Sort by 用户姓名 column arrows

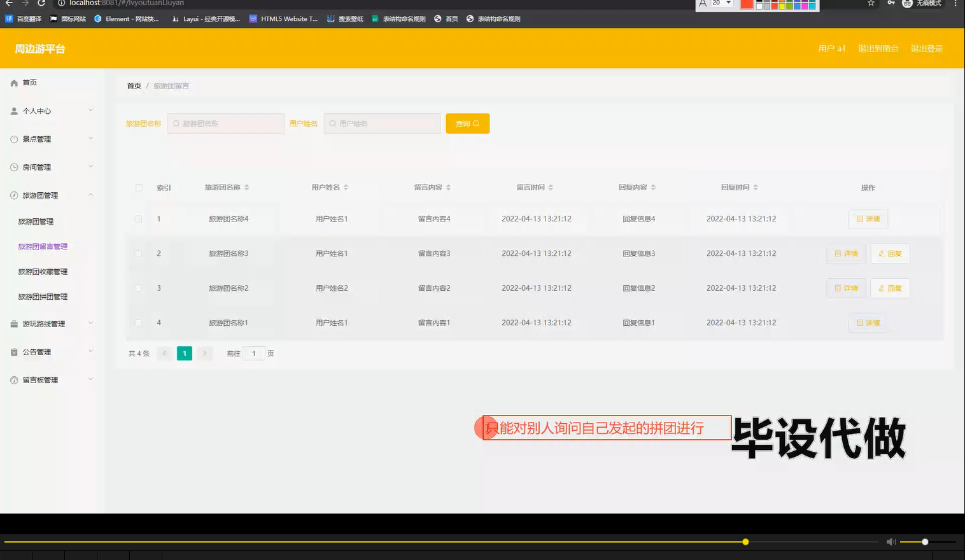[x=346, y=188]
